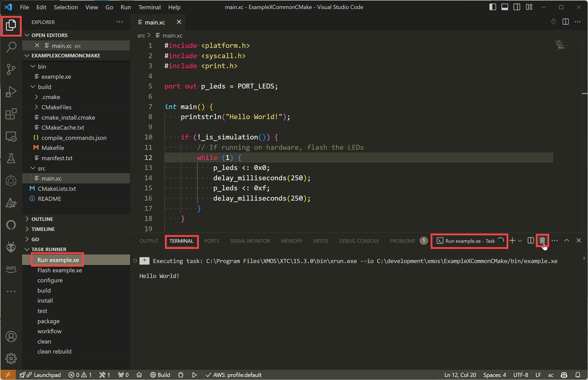Click Build in the status bar

pyautogui.click(x=160, y=375)
